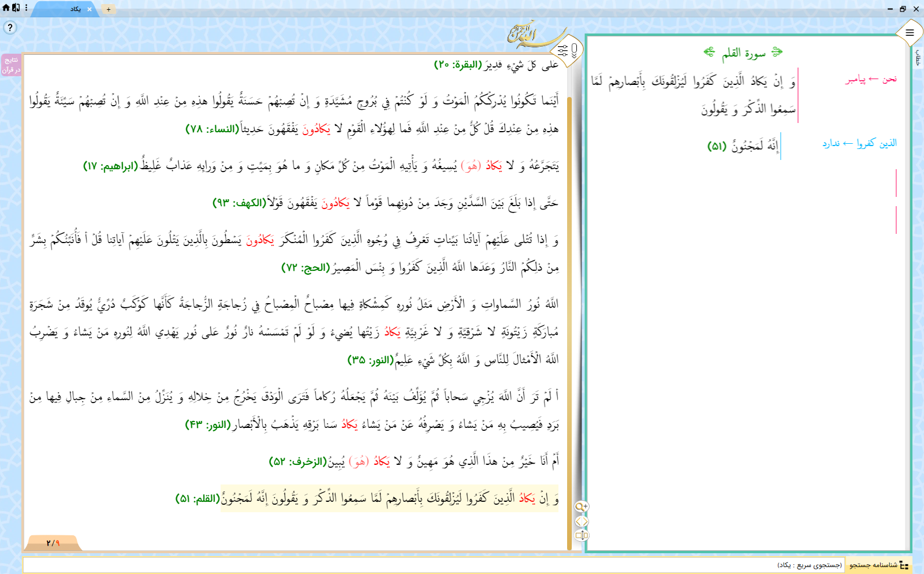Image resolution: width=924 pixels, height=574 pixels.
Task: Click red يَكادُ in ابراهيم verse
Action: click(494, 166)
